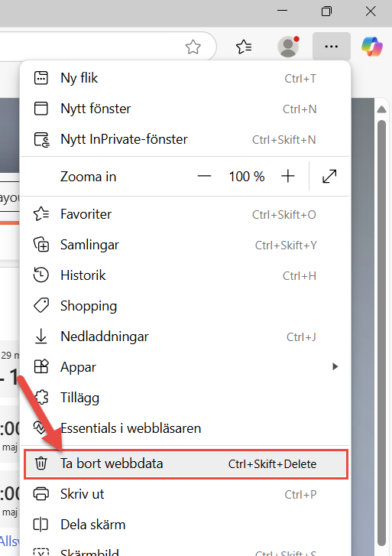Screen dimensions: 392x556
Task: Click the Nedladdningar download arrow icon
Action: click(x=40, y=337)
